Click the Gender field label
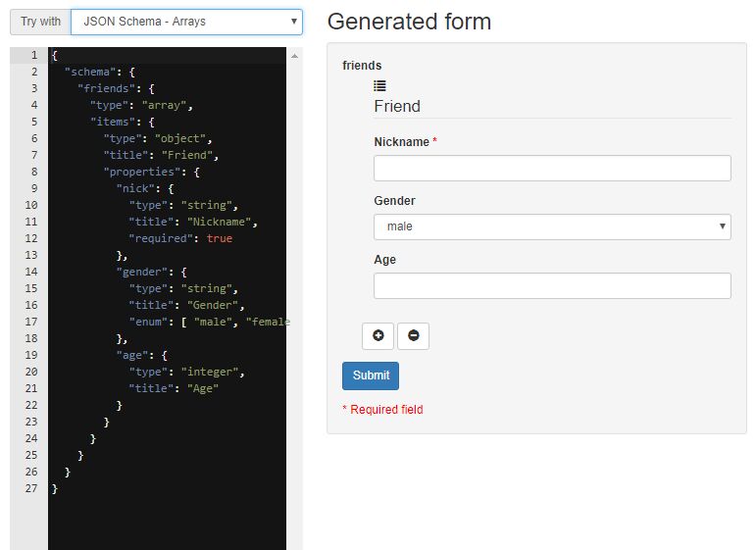Image resolution: width=756 pixels, height=550 pixels. tap(394, 201)
